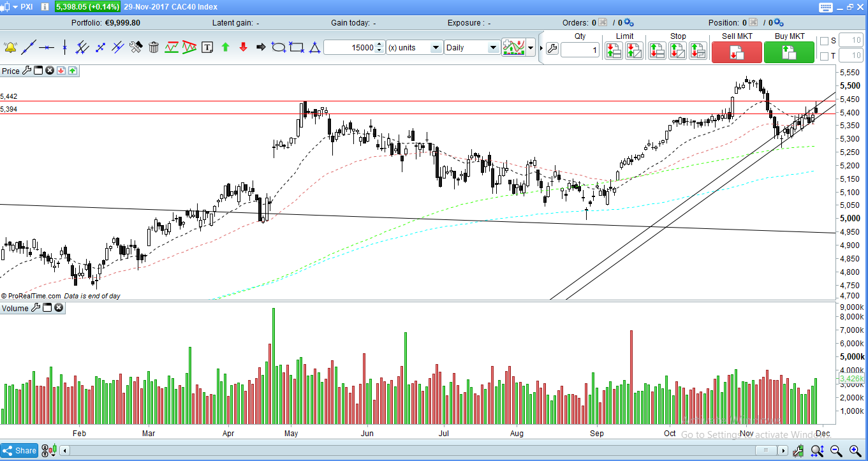Zoom out the chart with the minus magnifier

point(835,451)
